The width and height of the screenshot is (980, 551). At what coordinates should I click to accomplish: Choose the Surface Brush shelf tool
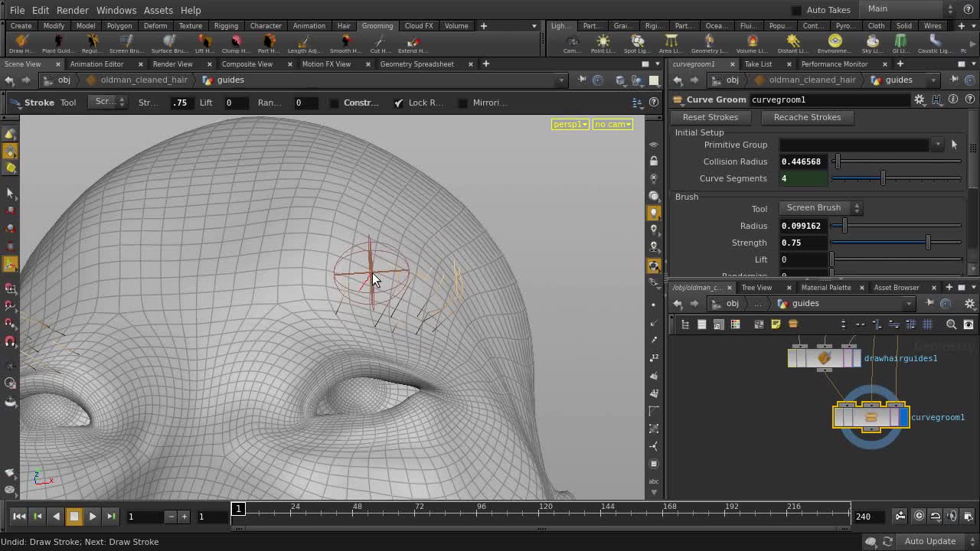pyautogui.click(x=169, y=44)
